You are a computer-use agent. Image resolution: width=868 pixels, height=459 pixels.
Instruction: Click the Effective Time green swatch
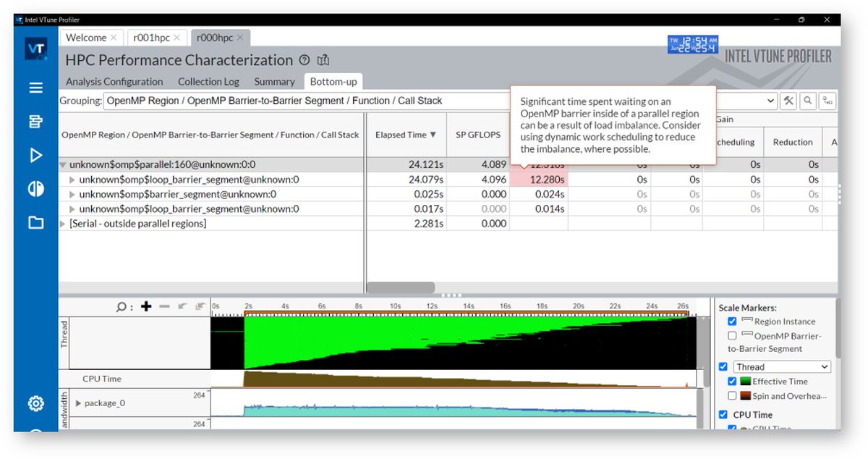point(744,382)
